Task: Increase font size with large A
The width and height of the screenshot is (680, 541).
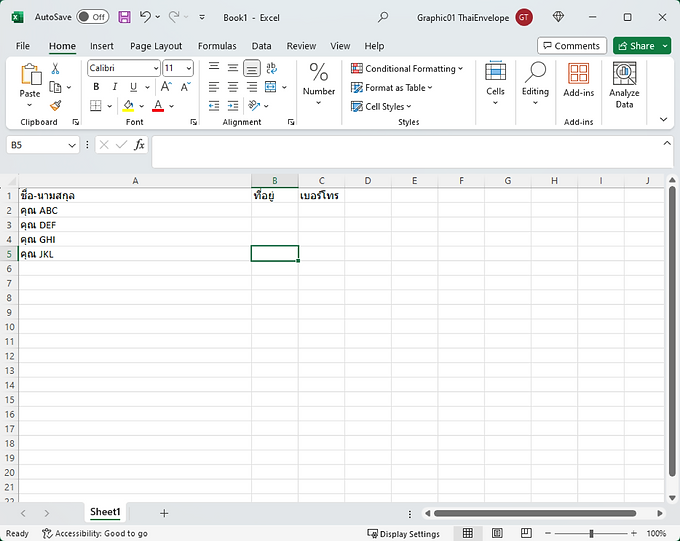Action: (x=166, y=87)
